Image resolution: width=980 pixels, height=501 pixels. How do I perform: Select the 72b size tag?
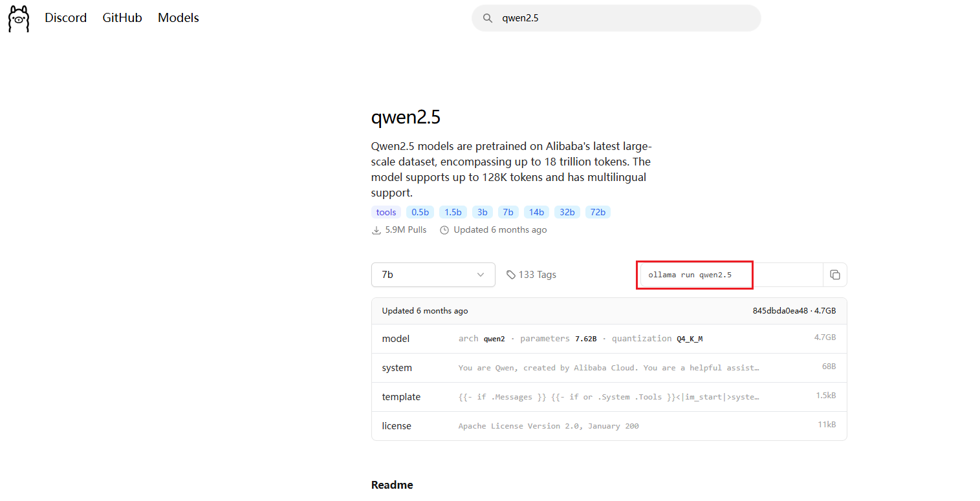pyautogui.click(x=598, y=212)
